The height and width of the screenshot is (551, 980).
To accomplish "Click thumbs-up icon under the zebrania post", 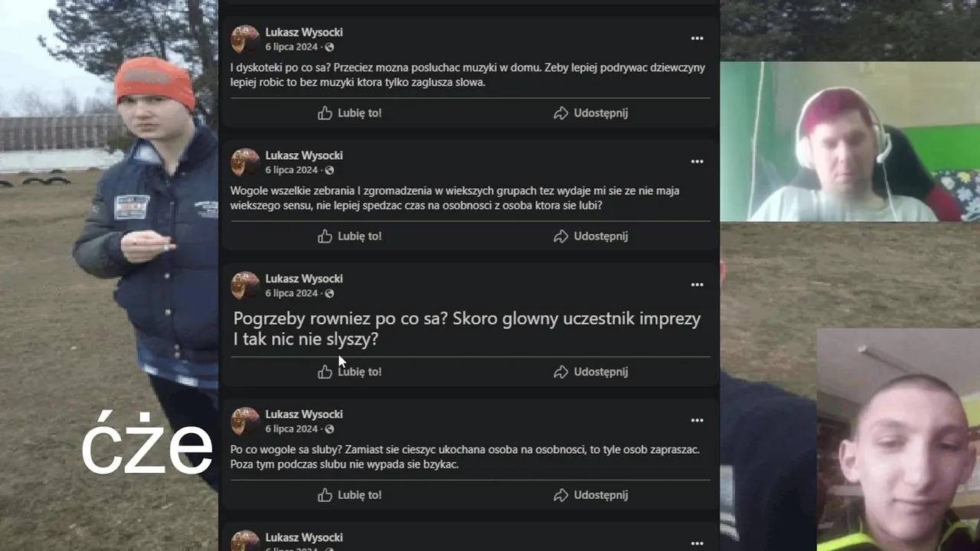I will 325,236.
